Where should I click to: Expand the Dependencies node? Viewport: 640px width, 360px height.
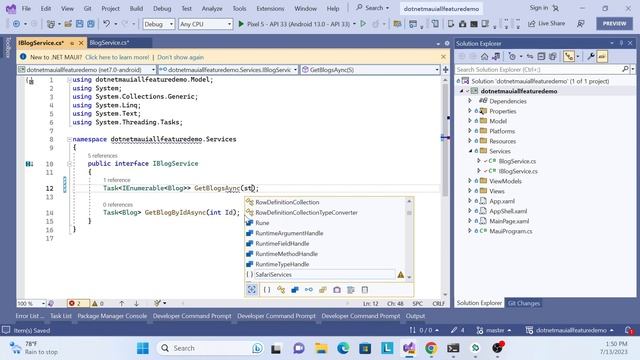pos(470,101)
